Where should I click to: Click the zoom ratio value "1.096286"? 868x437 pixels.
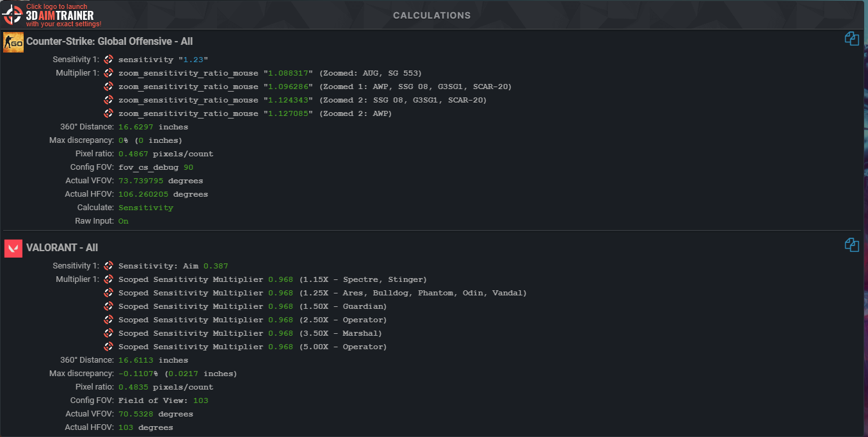click(288, 87)
